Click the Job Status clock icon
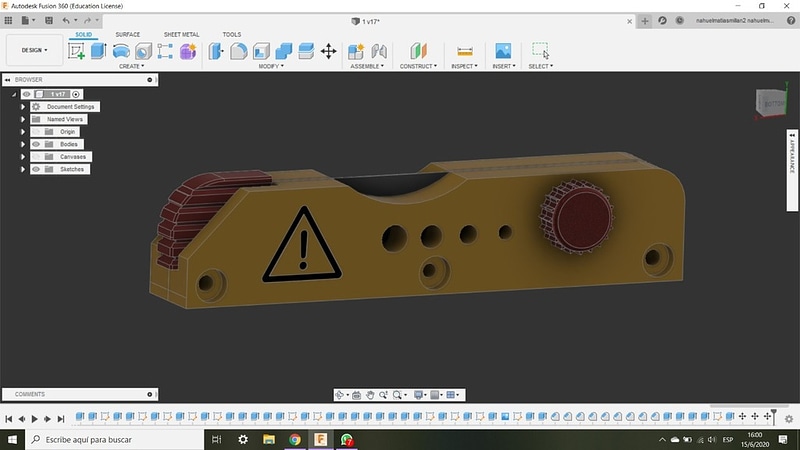Image resolution: width=800 pixels, height=450 pixels. (680, 20)
